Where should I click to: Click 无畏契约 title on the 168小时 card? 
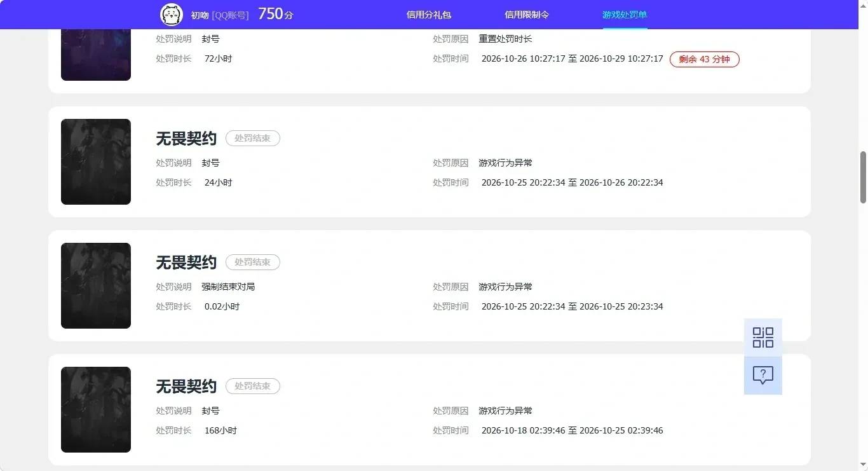coord(186,386)
